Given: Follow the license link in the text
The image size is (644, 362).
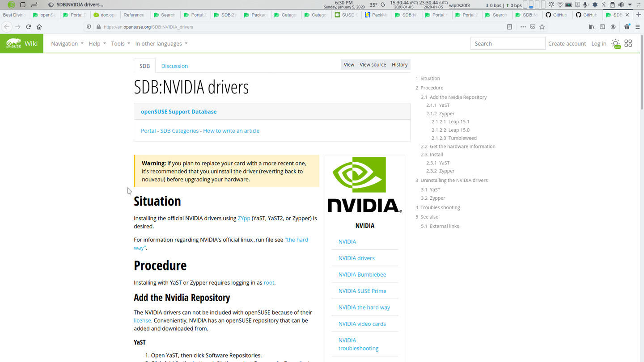Looking at the screenshot, I should [x=142, y=320].
